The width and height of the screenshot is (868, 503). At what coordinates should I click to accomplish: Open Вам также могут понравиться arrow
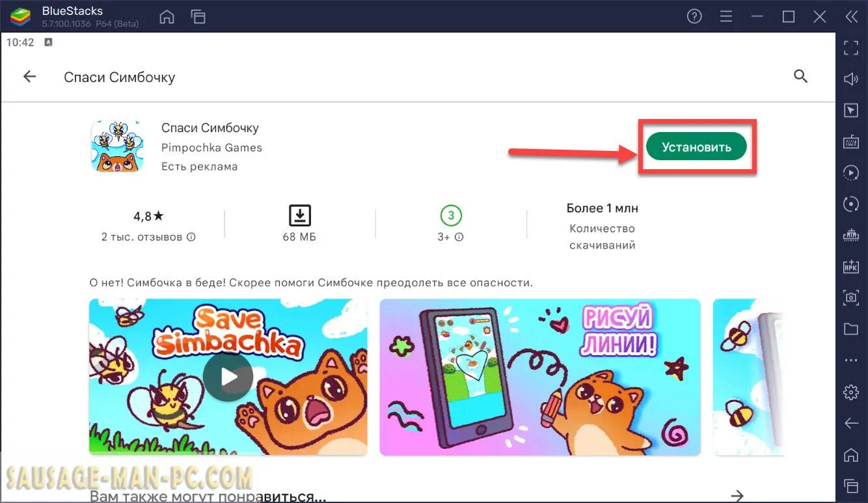[737, 495]
